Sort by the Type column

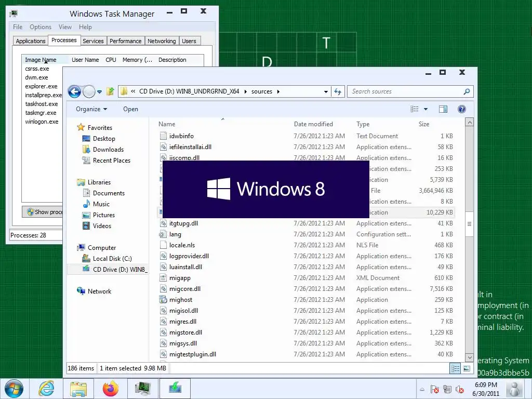pyautogui.click(x=363, y=124)
